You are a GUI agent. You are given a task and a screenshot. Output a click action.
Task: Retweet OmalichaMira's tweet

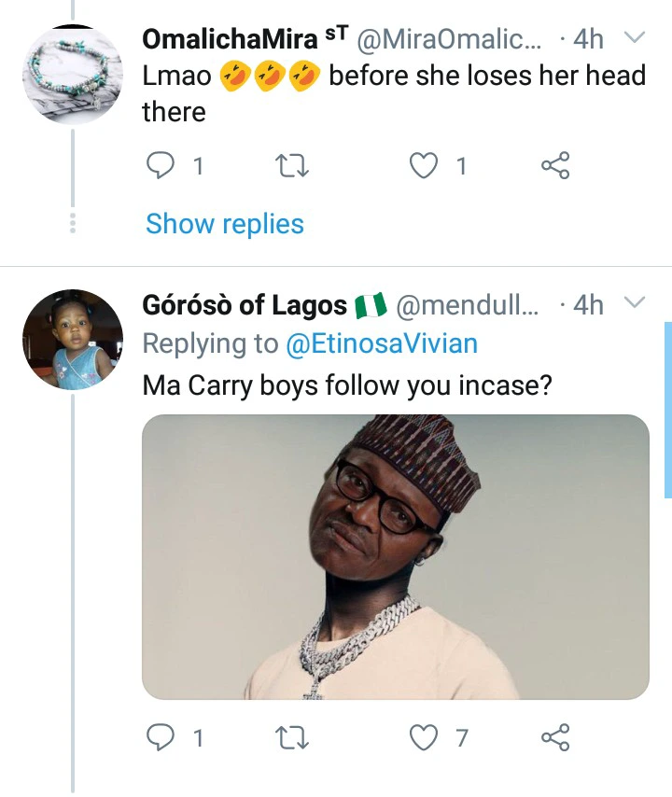(x=293, y=166)
